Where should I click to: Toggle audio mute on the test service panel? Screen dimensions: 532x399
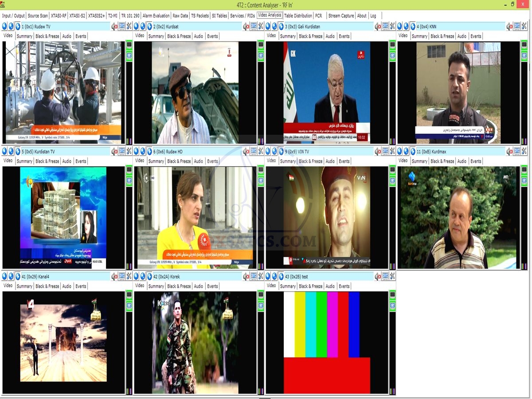coord(377,277)
